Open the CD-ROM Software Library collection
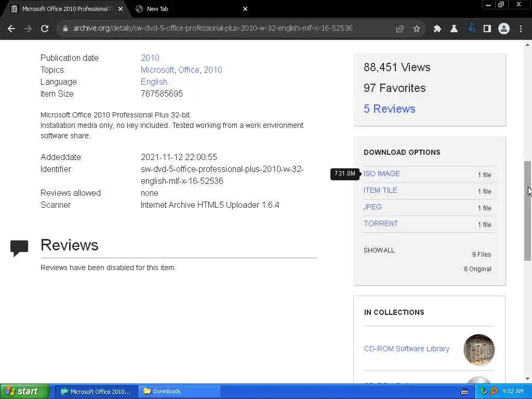 (406, 349)
